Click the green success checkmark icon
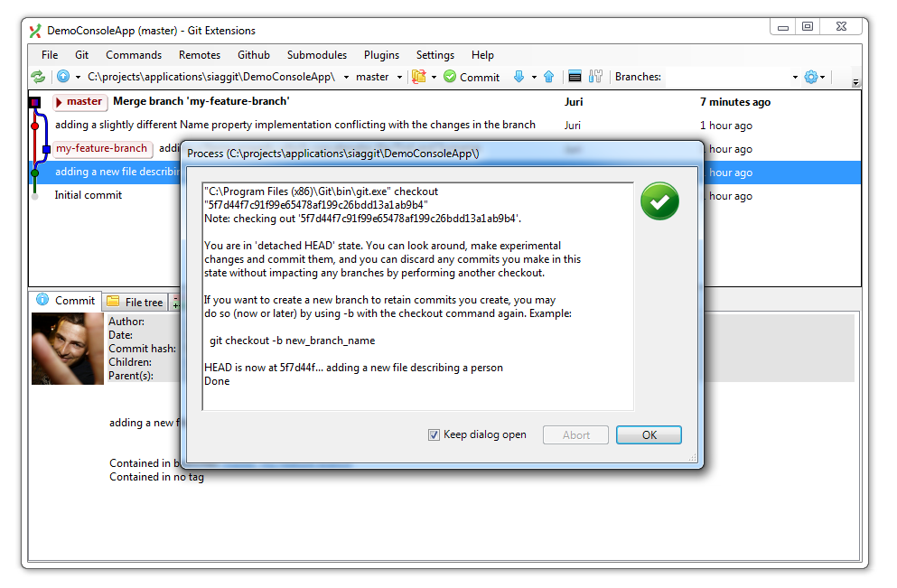This screenshot has height=588, width=897. (659, 201)
